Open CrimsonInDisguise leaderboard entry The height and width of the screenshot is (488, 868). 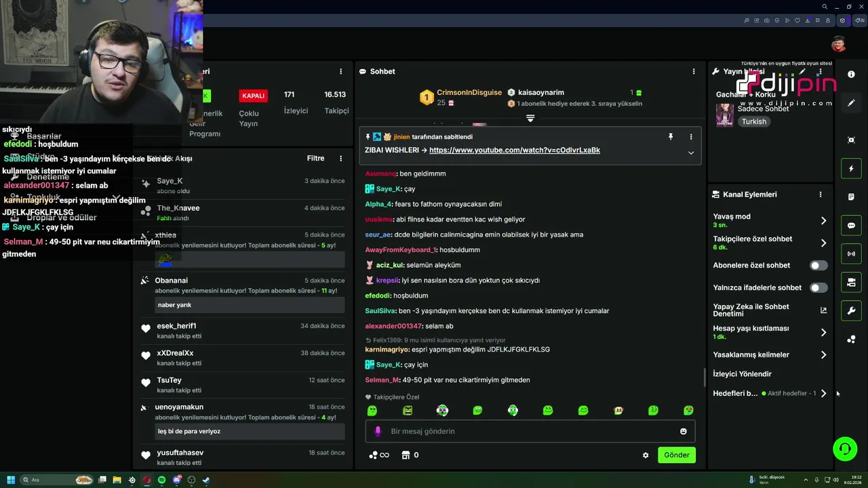click(x=460, y=97)
